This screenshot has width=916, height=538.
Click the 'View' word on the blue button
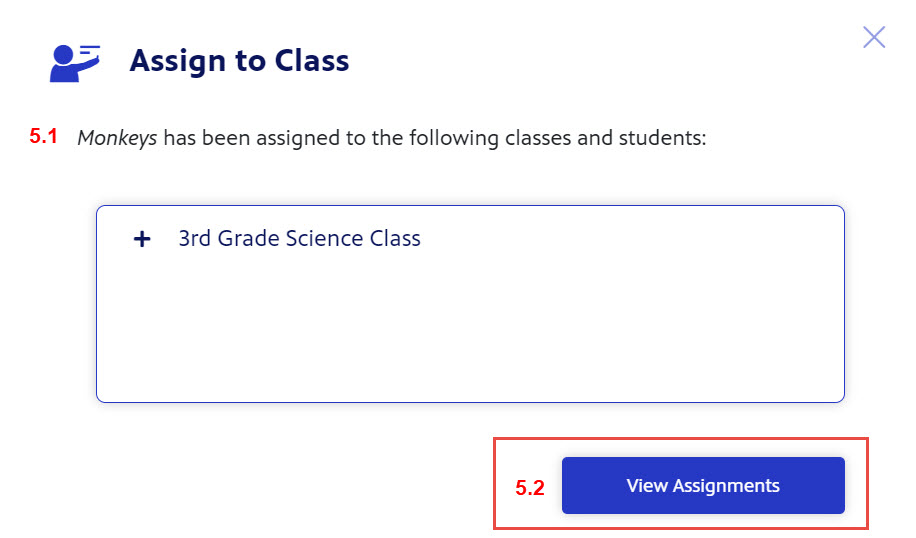click(x=647, y=485)
